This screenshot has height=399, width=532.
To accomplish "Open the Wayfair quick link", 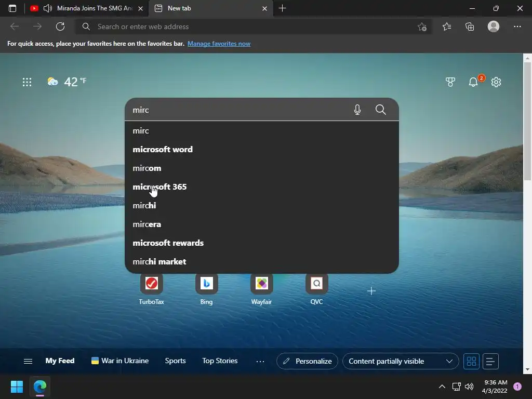I will tap(261, 289).
